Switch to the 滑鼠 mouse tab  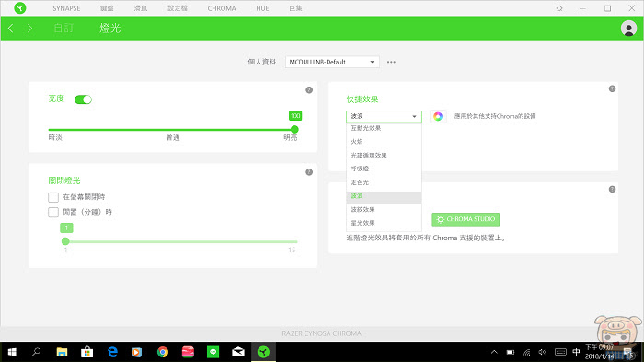point(141,8)
